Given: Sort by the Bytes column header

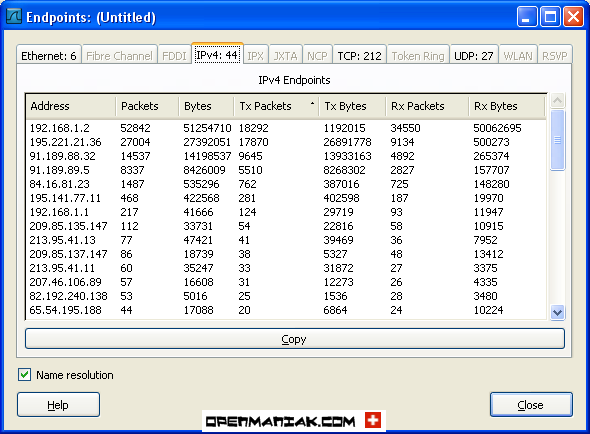Looking at the screenshot, I should point(207,106).
